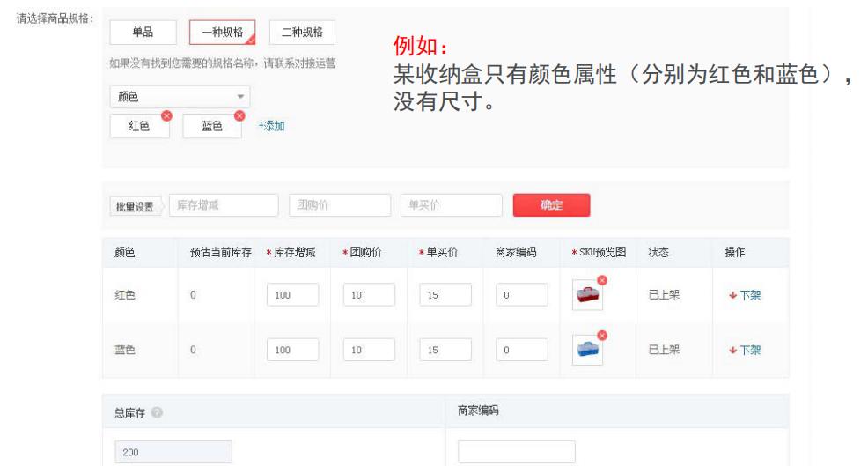Remove the 红色 specification tag

(166, 115)
